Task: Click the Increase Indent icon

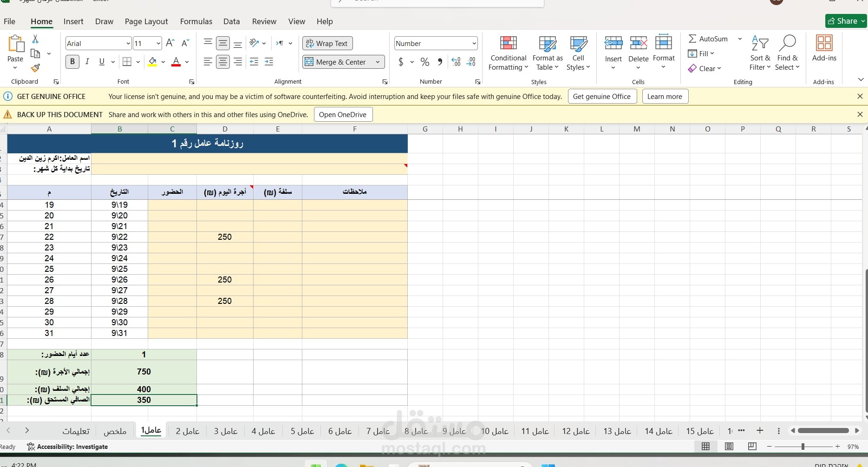Action: pos(269,62)
